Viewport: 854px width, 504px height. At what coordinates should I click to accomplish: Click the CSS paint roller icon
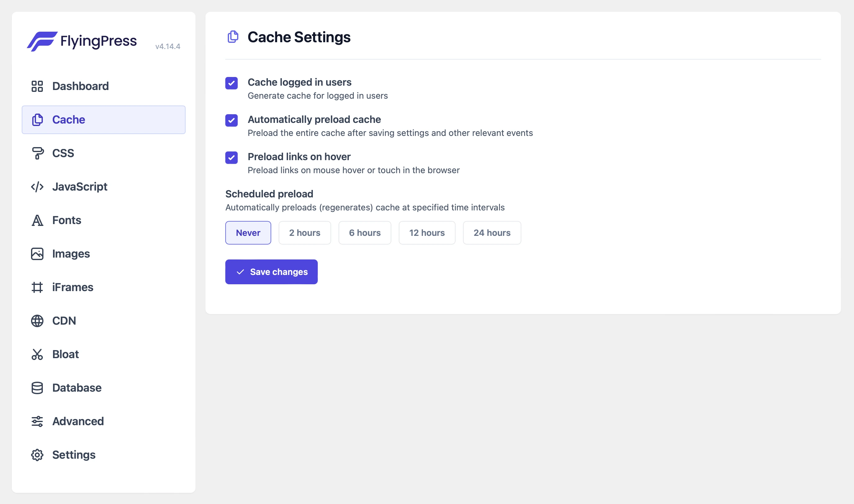coord(37,153)
